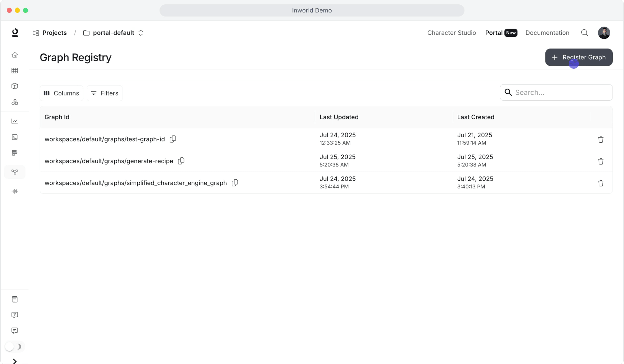Open the user profile avatar
The height and width of the screenshot is (364, 624).
pyautogui.click(x=604, y=33)
